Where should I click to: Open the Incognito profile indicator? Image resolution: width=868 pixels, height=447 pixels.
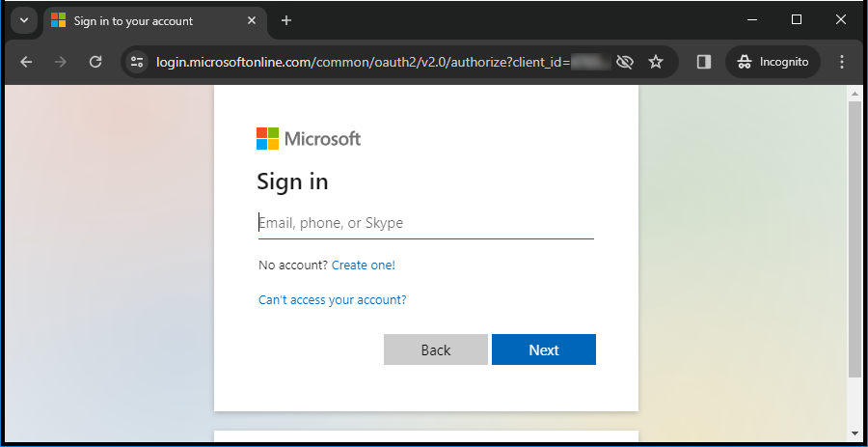point(773,62)
